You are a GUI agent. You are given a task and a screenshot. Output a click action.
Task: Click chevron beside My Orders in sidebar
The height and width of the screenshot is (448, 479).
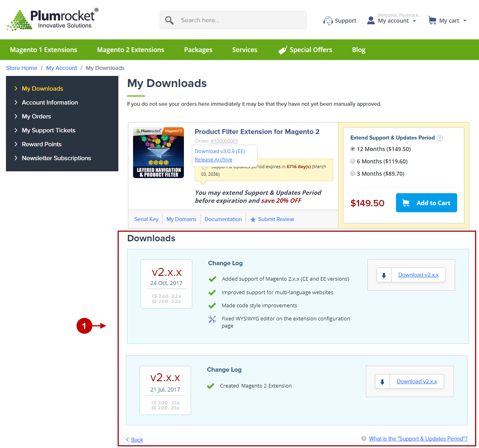click(x=16, y=116)
